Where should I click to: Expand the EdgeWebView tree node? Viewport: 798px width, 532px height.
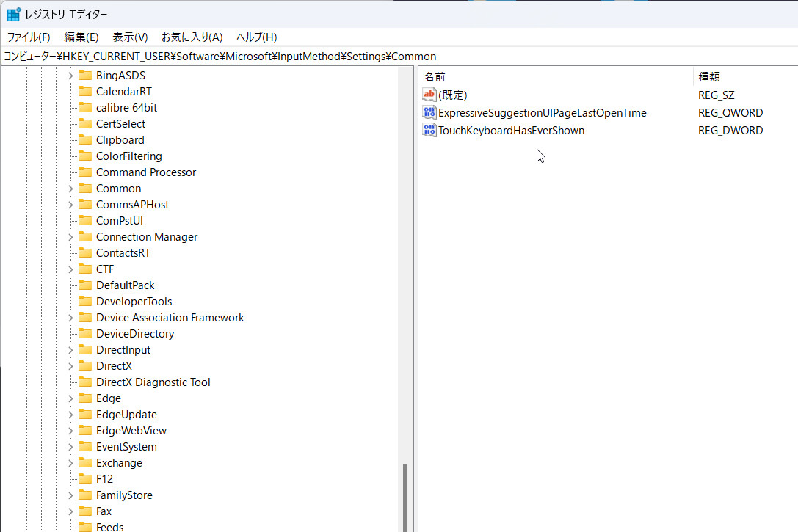70,431
